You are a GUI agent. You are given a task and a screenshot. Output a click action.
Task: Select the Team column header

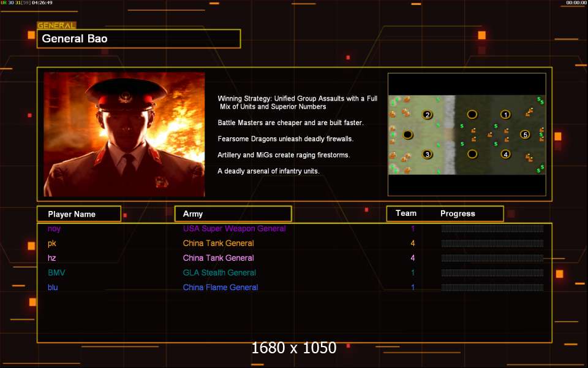405,213
